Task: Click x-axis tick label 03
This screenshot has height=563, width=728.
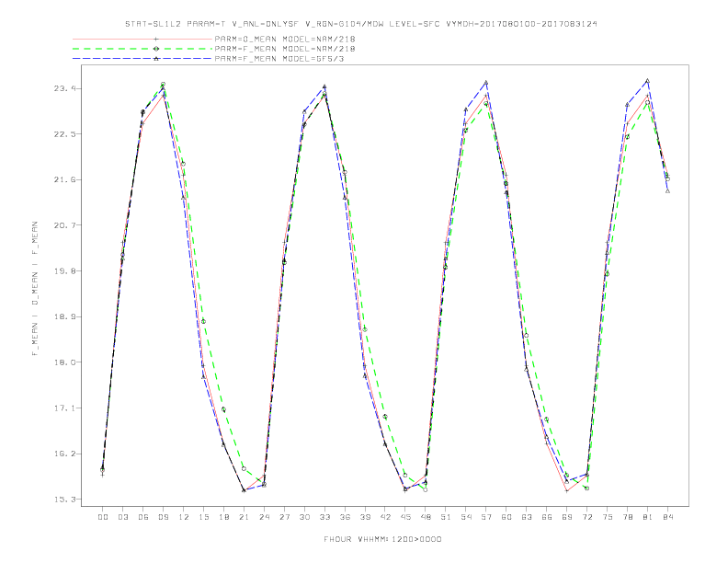Action: (x=122, y=517)
